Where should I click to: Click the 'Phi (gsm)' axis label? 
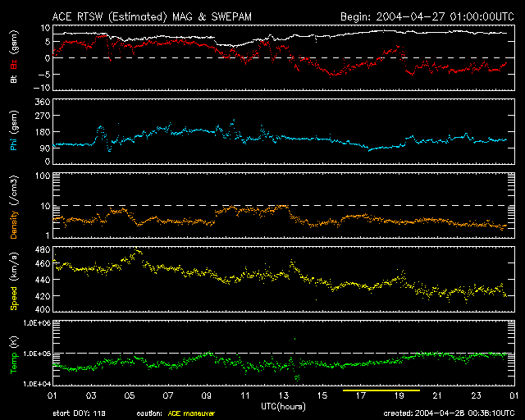(x=14, y=130)
